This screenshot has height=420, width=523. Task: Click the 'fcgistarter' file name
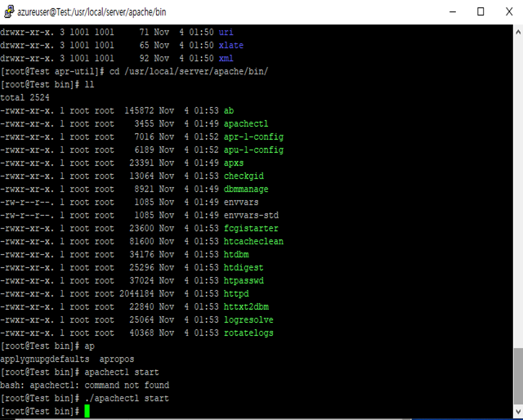click(x=251, y=229)
